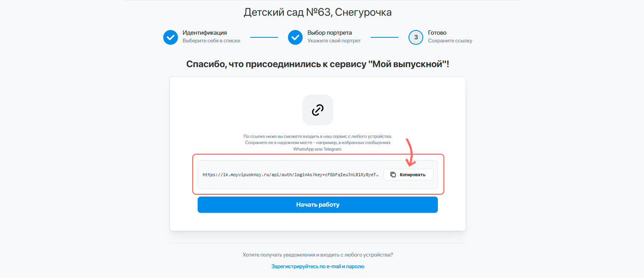Select the Готово step label
Screen dimensions: 644x278
pos(437,33)
